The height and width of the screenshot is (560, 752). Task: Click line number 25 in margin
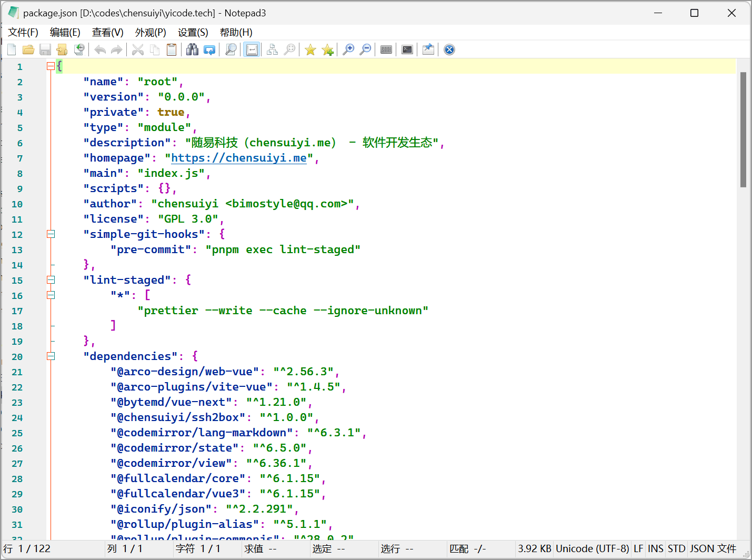17,433
